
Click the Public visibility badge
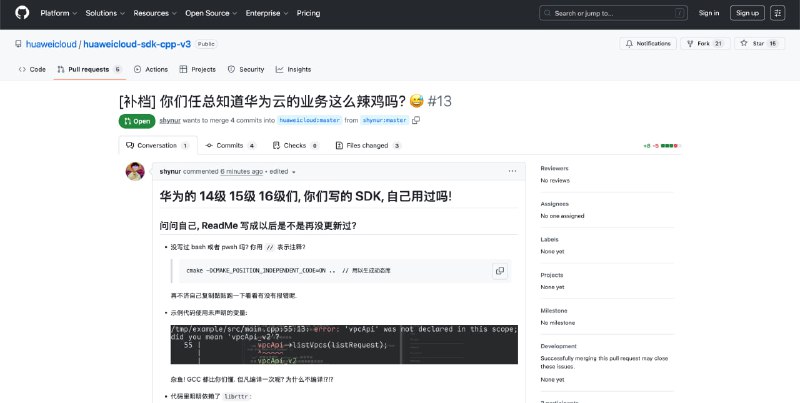pyautogui.click(x=206, y=44)
